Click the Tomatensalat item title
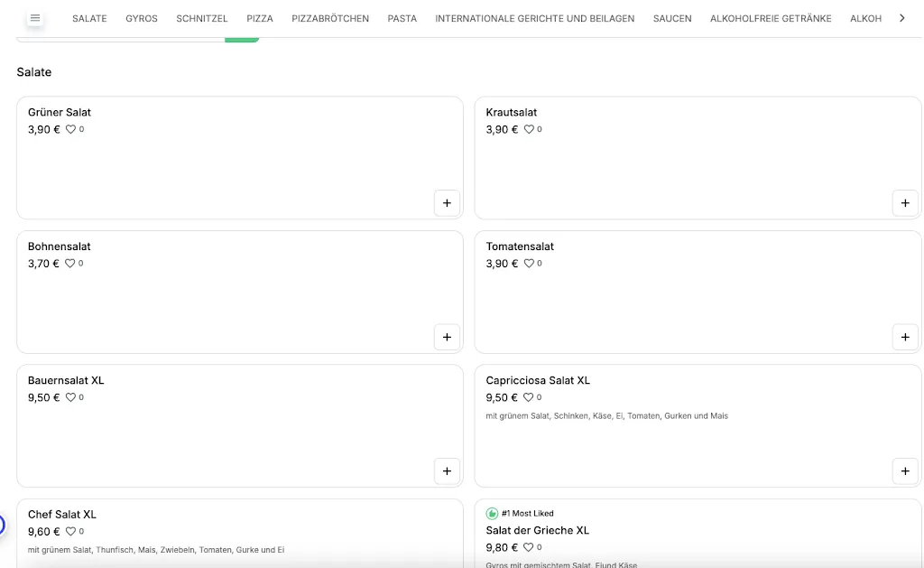The height and width of the screenshot is (568, 924). click(520, 247)
